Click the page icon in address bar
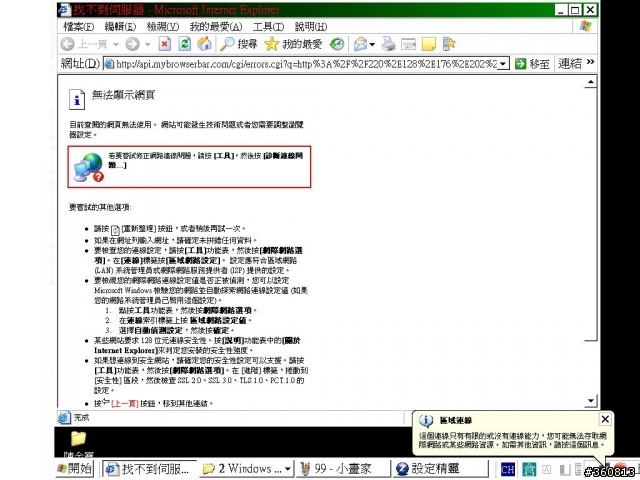Screen dimensions: 640x480 [109, 64]
